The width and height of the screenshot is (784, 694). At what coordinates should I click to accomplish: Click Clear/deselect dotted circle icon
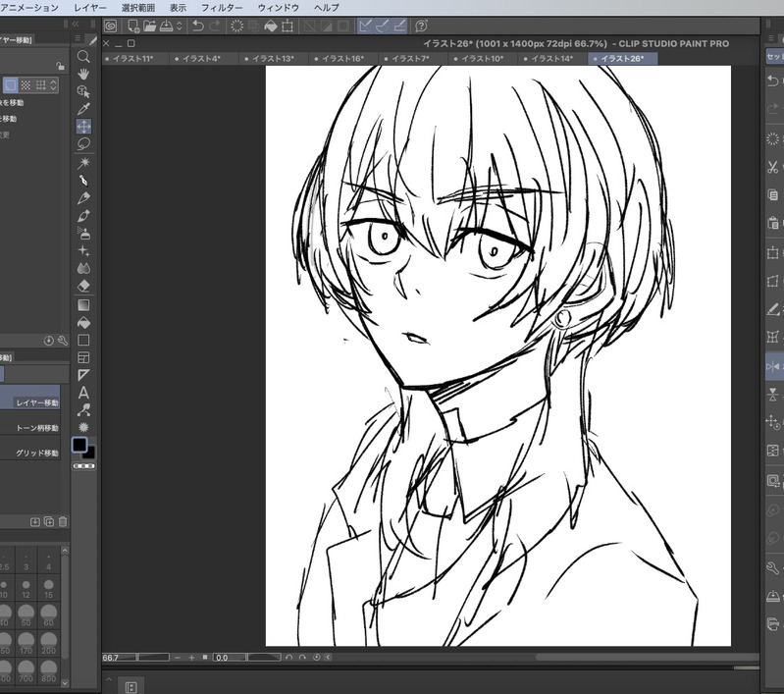coord(236,26)
